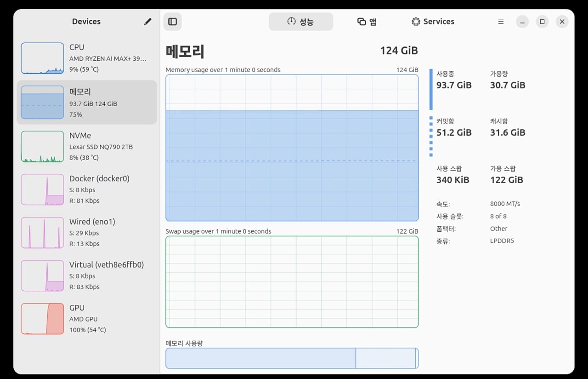Click the 8 of 8 slots value
The width and height of the screenshot is (588, 379).
498,216
